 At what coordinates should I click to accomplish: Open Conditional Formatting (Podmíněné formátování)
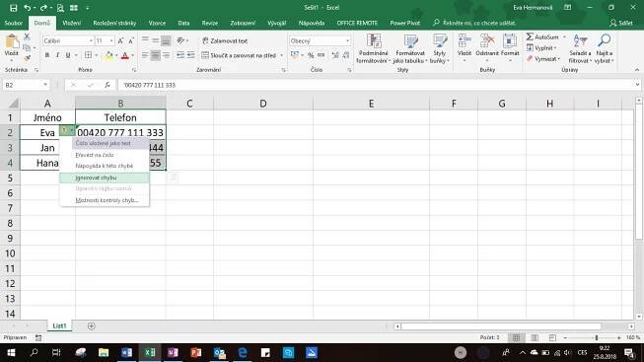[373, 49]
